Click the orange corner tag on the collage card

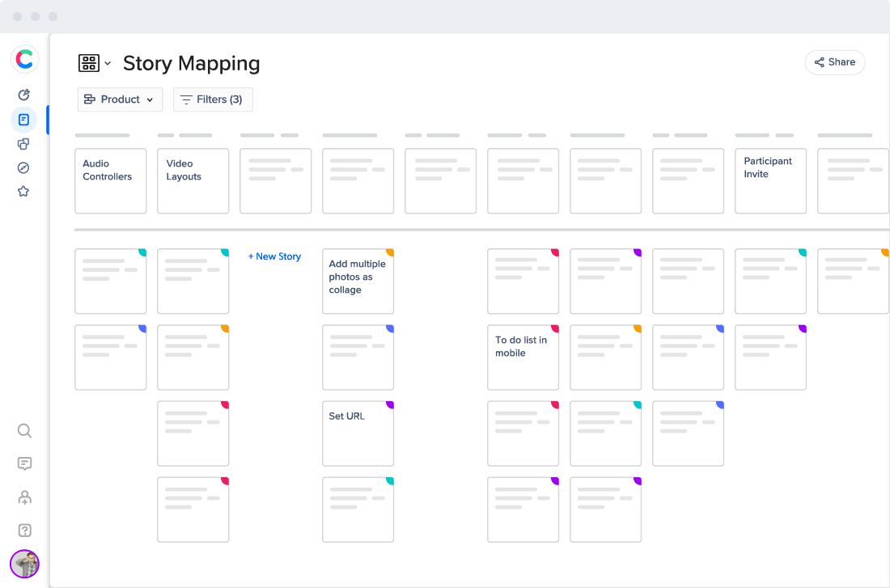click(x=390, y=252)
